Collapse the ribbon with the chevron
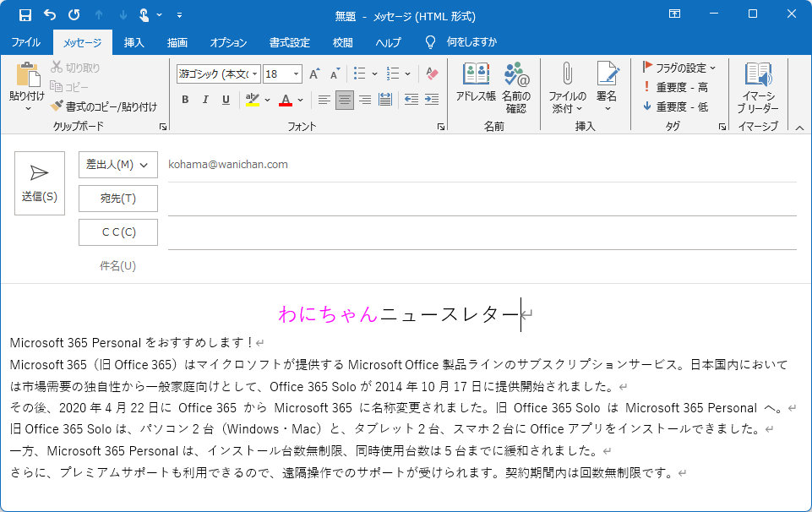This screenshot has height=512, width=812. click(x=799, y=128)
